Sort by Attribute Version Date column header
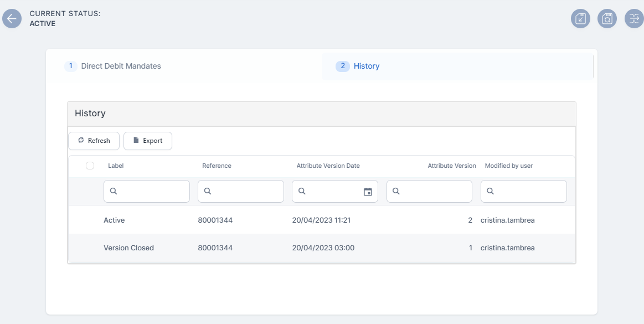The image size is (644, 324). click(328, 166)
